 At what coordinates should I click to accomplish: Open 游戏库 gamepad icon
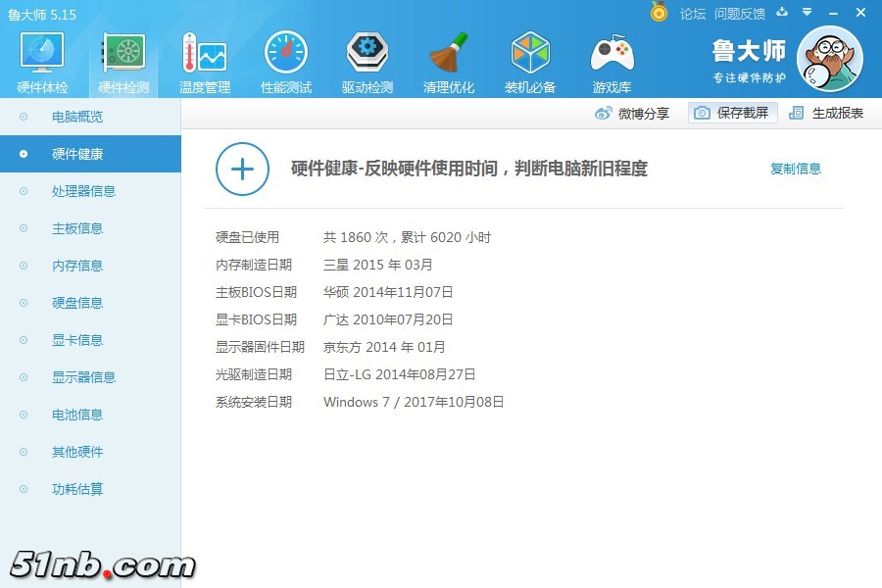pyautogui.click(x=612, y=54)
